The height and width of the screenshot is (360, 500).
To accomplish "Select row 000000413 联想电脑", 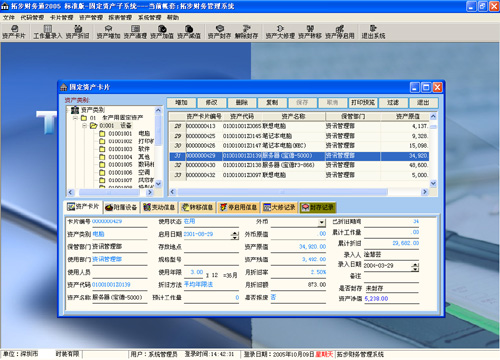I will click(299, 126).
